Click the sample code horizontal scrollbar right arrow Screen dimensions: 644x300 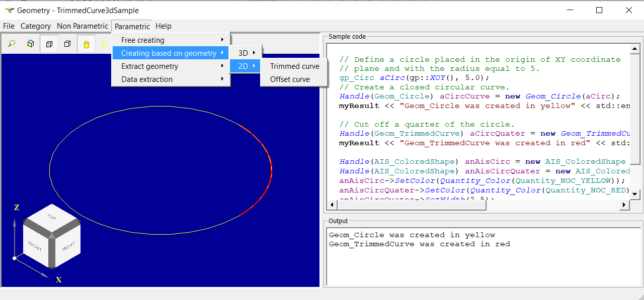[x=624, y=205]
